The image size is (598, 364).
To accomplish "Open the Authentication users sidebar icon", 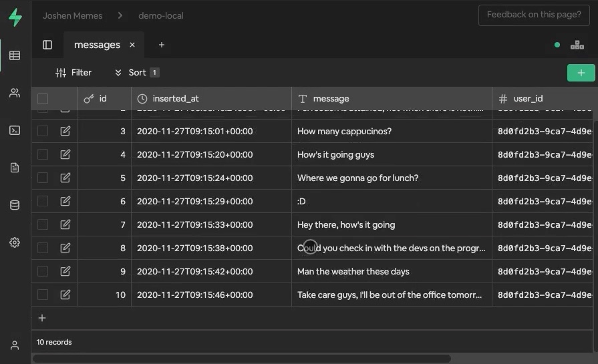I will [x=15, y=93].
